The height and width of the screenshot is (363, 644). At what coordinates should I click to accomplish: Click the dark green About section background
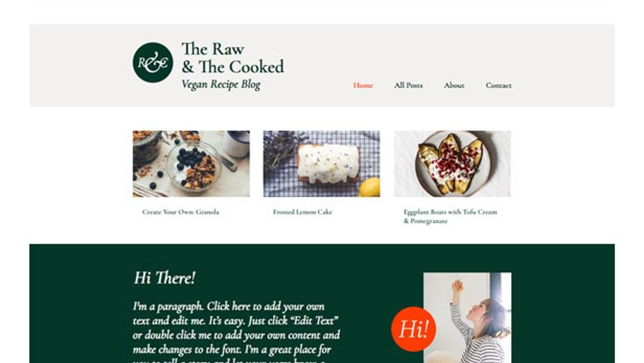tap(82, 304)
